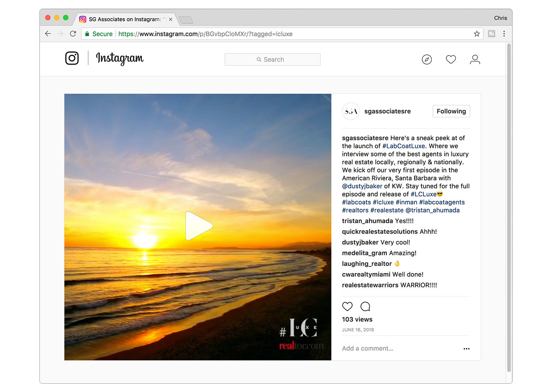
Task: Click the green maximize window button
Action: [66, 18]
